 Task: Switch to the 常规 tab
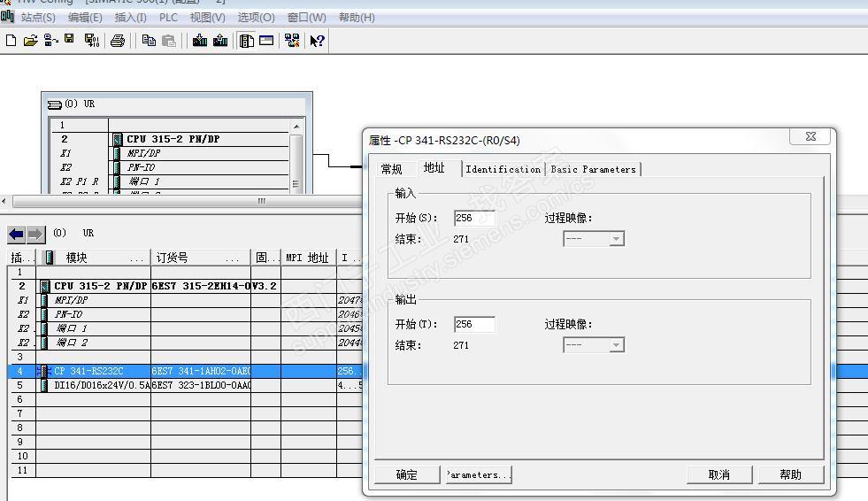point(391,169)
